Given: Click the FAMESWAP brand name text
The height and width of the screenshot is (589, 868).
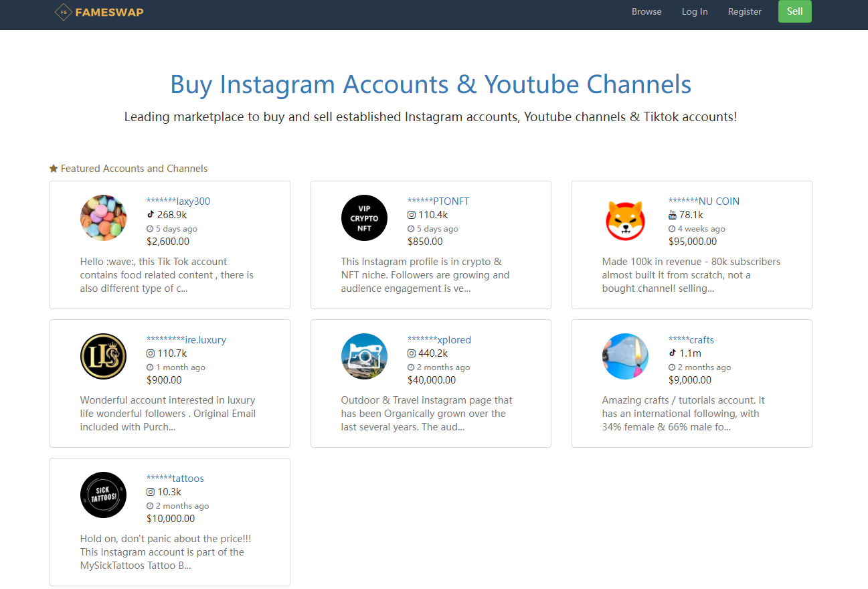Looking at the screenshot, I should click(x=110, y=11).
